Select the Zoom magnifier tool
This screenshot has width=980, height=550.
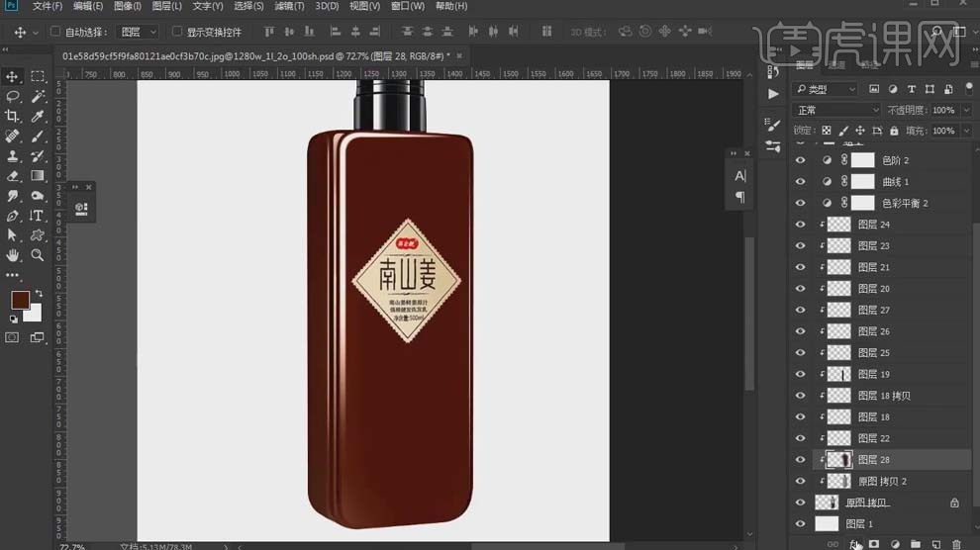coord(38,254)
